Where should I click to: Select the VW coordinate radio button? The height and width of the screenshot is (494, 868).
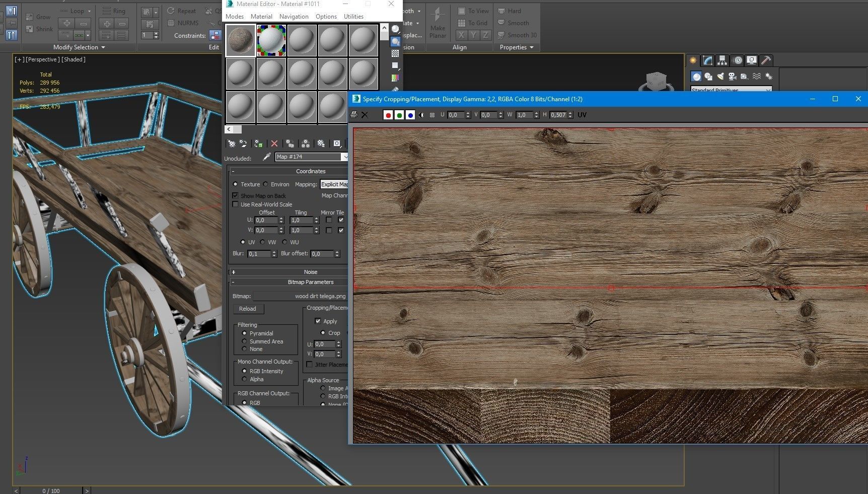pos(262,242)
